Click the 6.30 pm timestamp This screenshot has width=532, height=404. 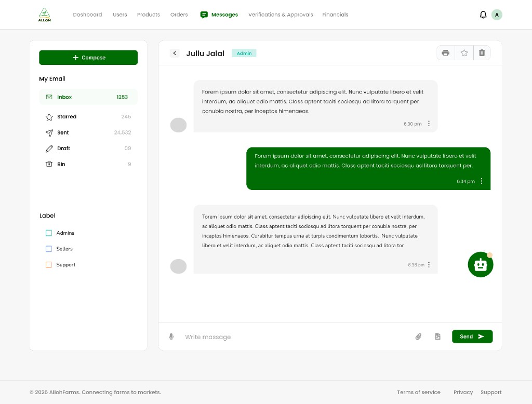(413, 124)
